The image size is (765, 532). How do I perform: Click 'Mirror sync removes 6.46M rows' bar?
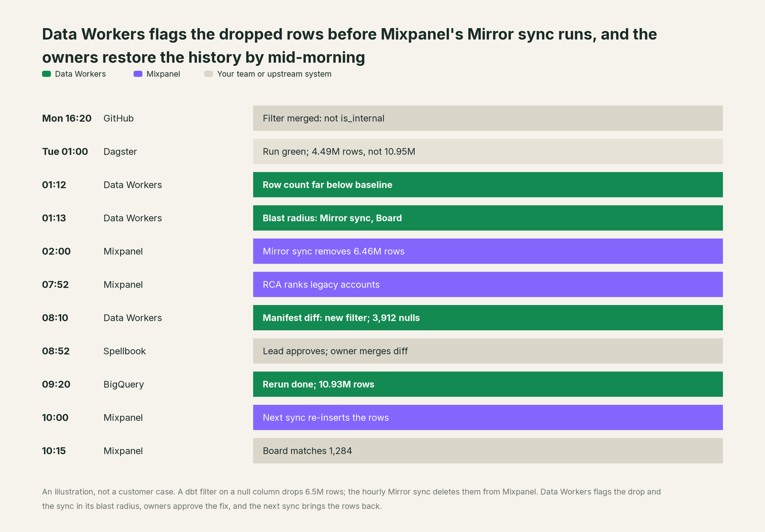point(488,251)
